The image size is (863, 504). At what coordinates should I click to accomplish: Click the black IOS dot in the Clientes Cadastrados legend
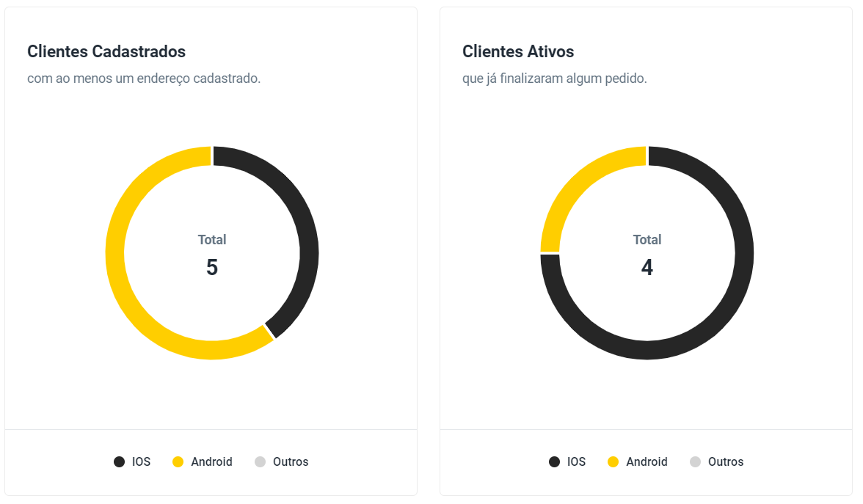[119, 462]
